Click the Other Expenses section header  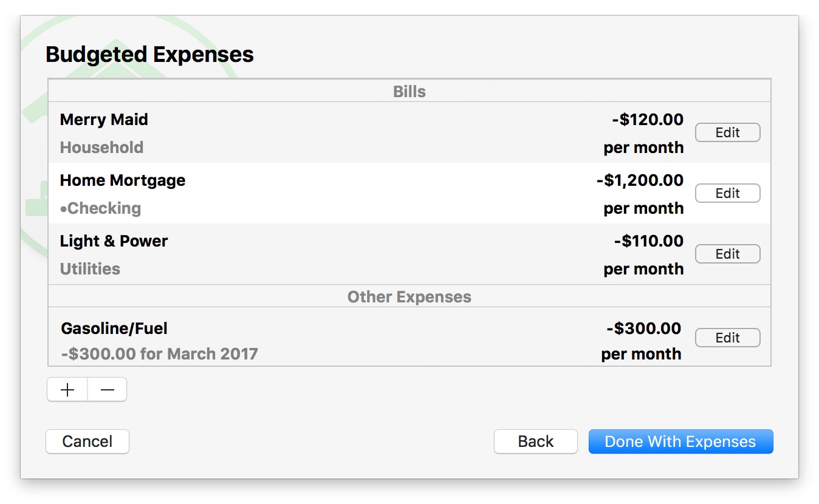point(409,297)
